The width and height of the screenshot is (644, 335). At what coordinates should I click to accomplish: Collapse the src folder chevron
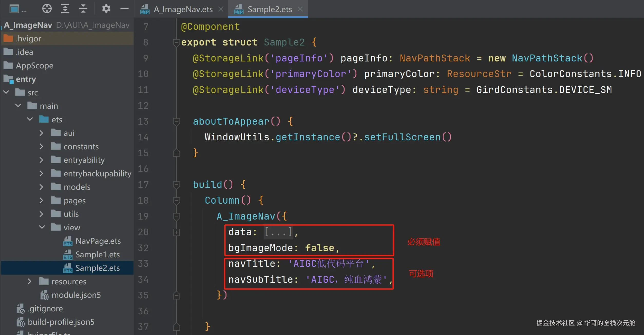tap(6, 92)
